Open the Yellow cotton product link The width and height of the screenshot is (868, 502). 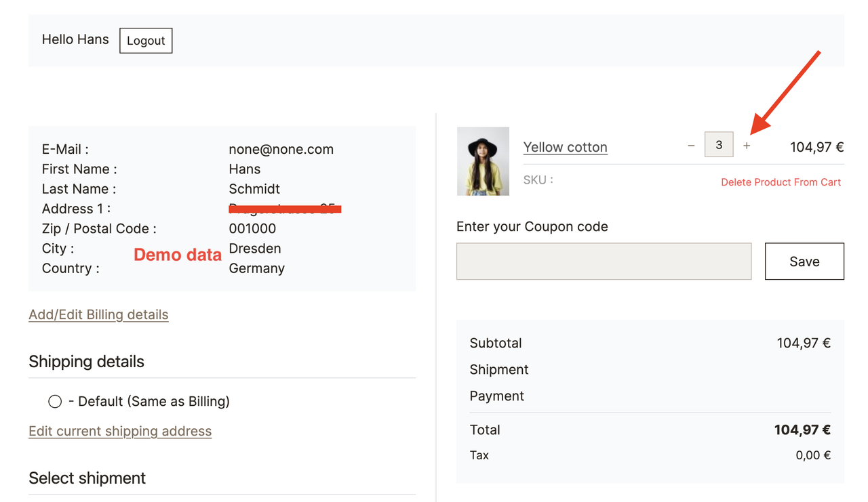565,147
